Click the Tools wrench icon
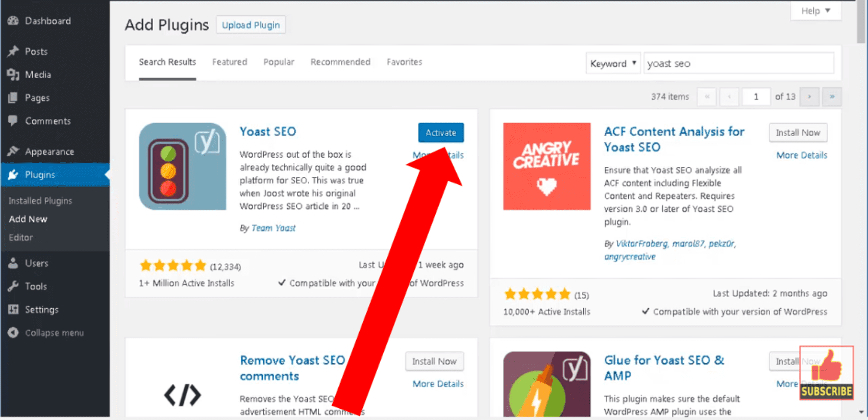This screenshot has width=868, height=420. click(13, 286)
